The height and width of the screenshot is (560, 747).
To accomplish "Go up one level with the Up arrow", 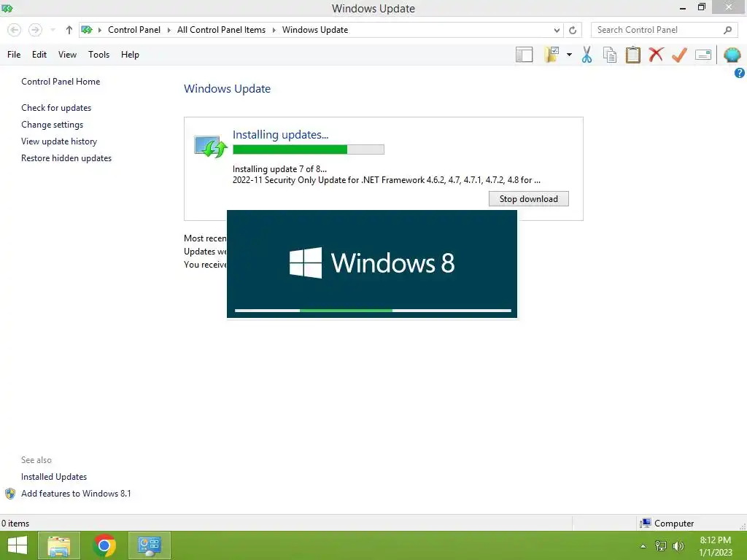I will pyautogui.click(x=69, y=30).
